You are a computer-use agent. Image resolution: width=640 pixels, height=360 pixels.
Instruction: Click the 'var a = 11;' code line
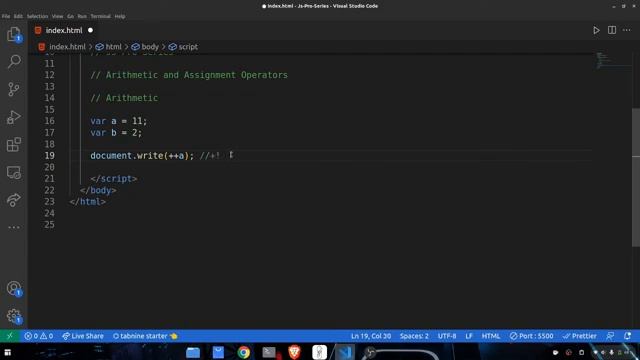[x=118, y=121]
